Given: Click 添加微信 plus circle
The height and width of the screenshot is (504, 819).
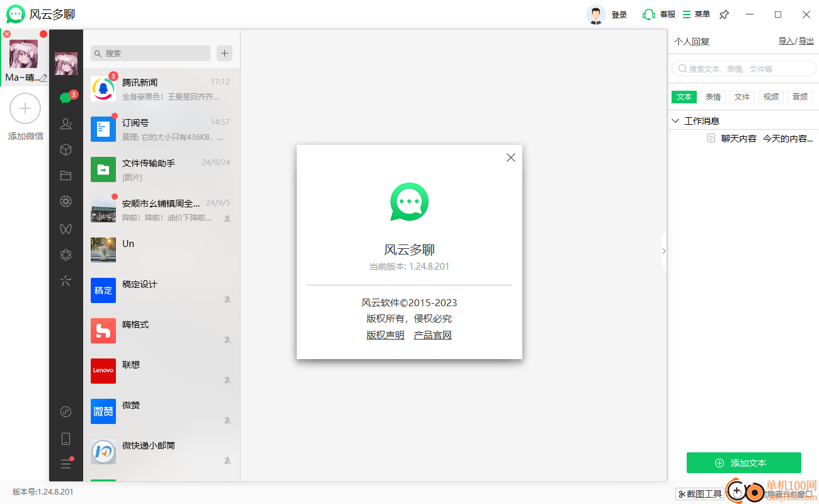Looking at the screenshot, I should (x=25, y=109).
